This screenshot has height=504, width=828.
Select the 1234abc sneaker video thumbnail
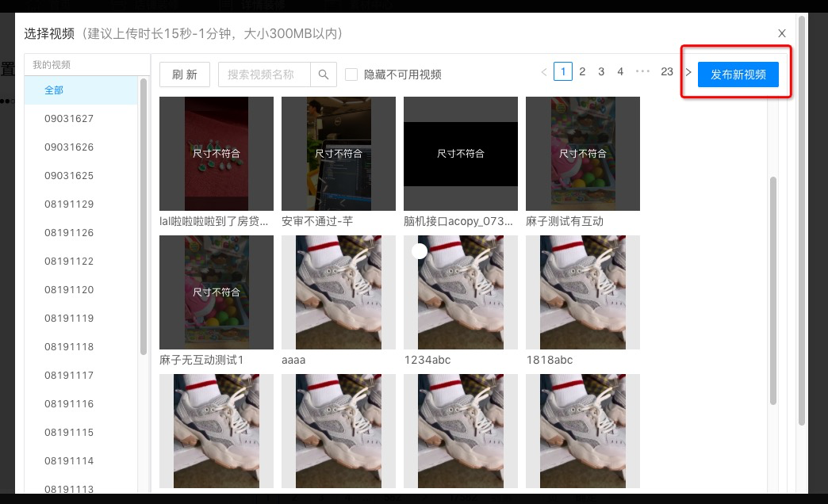[x=461, y=292]
